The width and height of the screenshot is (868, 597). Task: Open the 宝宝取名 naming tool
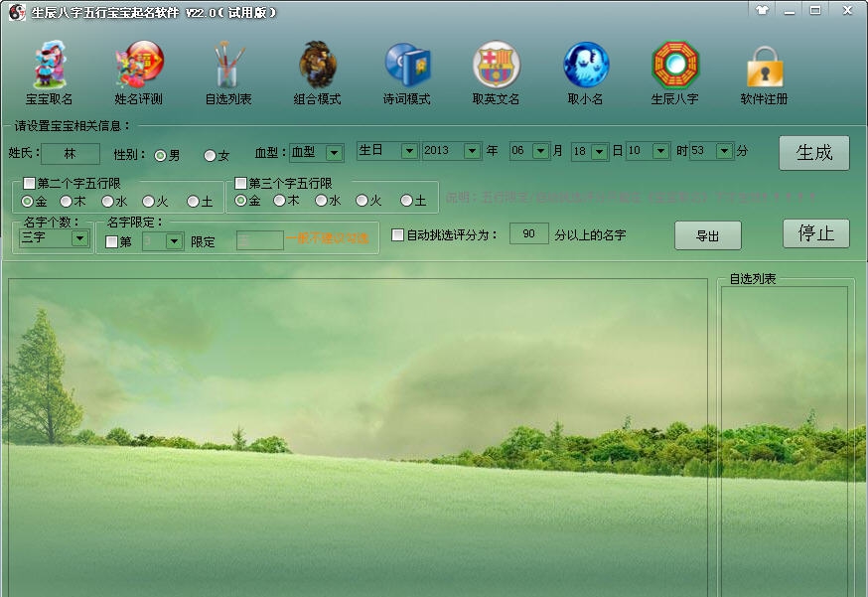tap(50, 70)
